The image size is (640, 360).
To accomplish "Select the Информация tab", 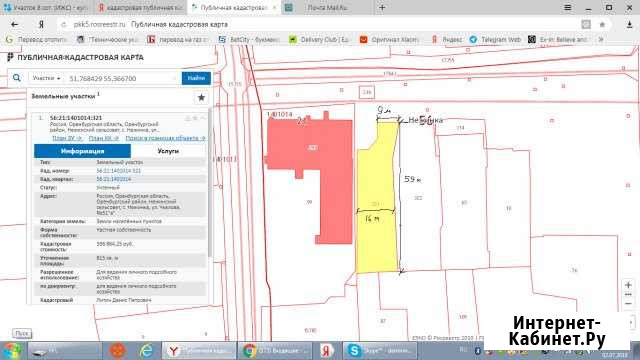I will tap(82, 151).
